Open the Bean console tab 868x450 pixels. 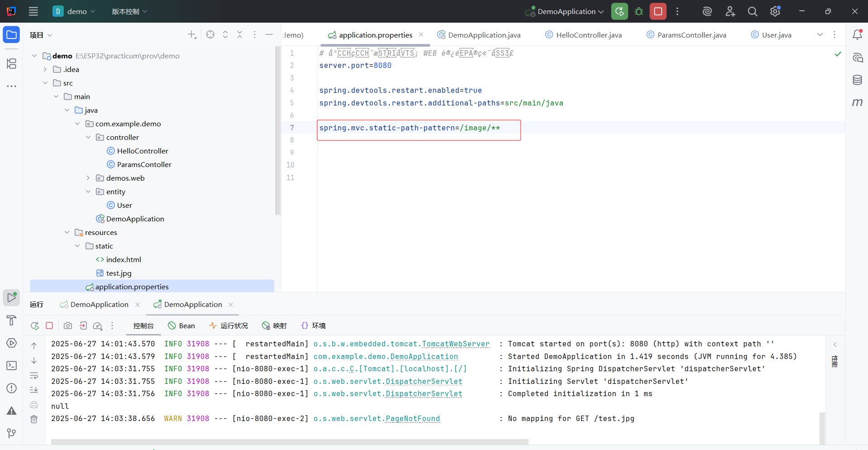[181, 326]
